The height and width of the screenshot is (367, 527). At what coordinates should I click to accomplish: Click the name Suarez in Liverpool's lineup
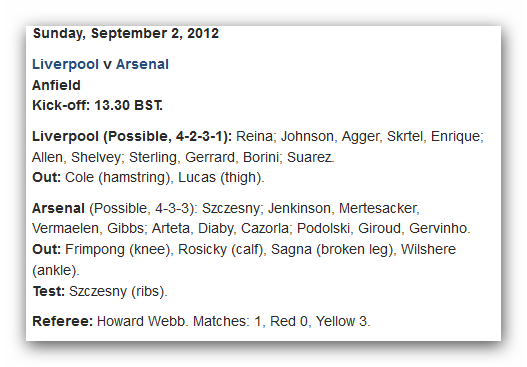pyautogui.click(x=311, y=157)
